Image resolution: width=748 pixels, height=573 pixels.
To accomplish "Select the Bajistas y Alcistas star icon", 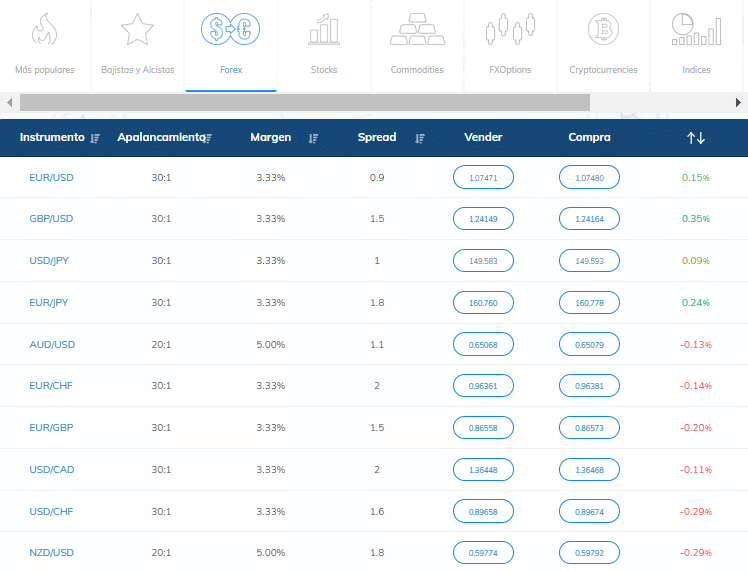I will point(137,30).
